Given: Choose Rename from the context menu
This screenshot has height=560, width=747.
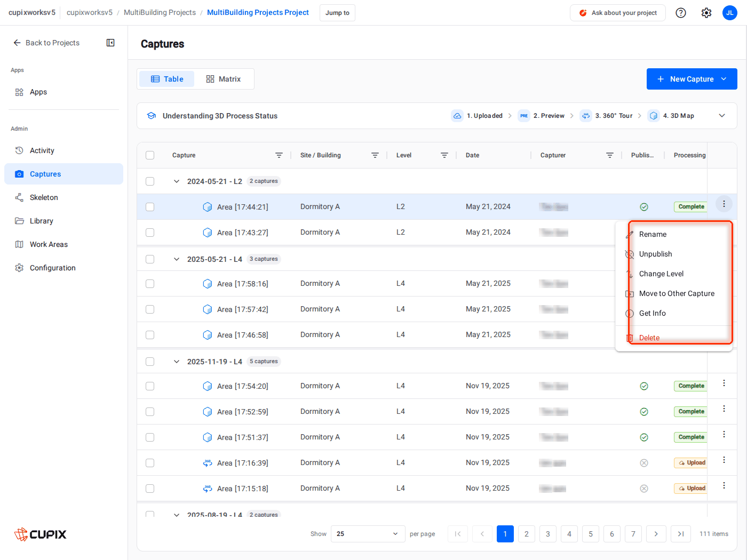Looking at the screenshot, I should coord(673,234).
